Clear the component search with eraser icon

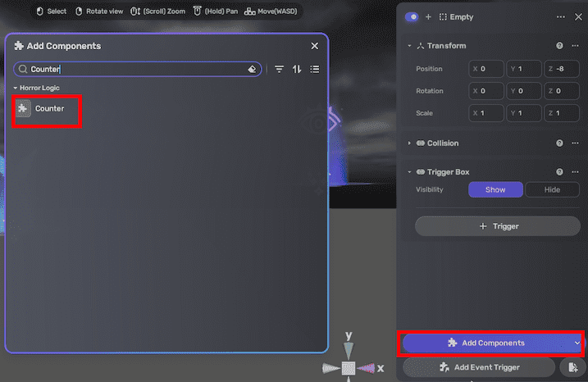252,70
